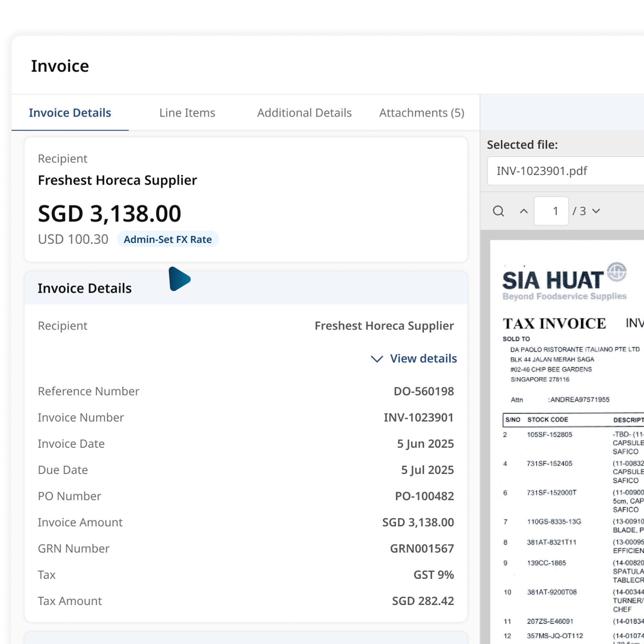Click the PO number PO-100482
Screen dimensions: 644x644
pyautogui.click(x=424, y=496)
